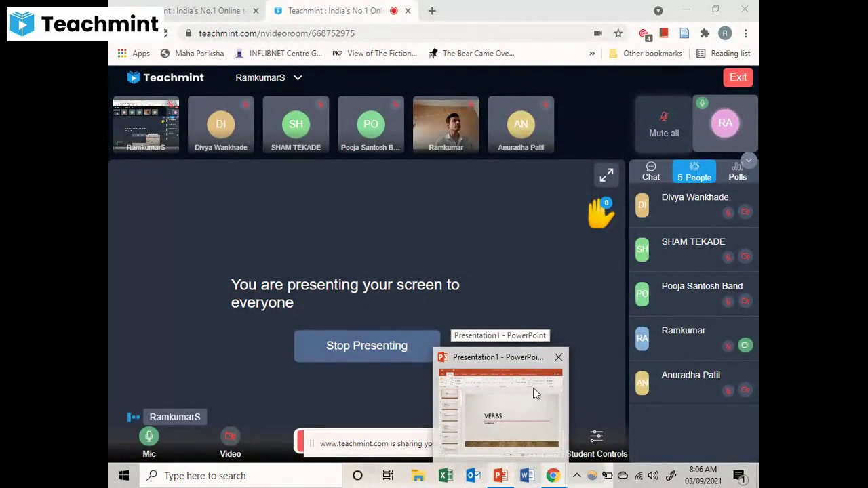This screenshot has width=868, height=488.
Task: Select Ramkumar video participant tile
Action: pyautogui.click(x=446, y=125)
